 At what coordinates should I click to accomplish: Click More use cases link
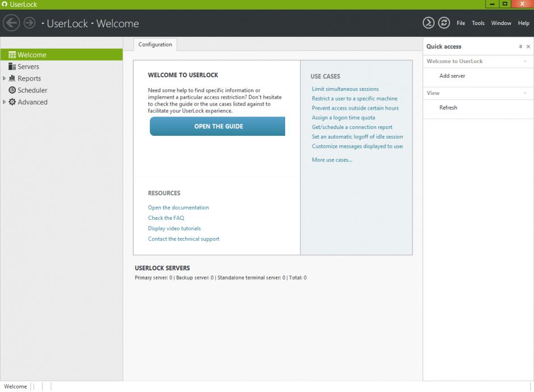pos(332,160)
